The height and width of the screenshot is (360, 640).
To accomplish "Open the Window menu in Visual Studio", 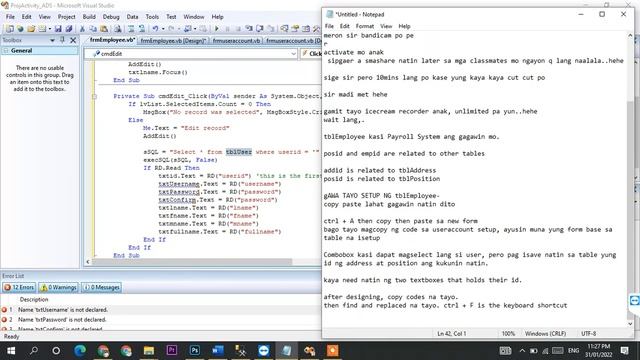I will pyautogui.click(x=193, y=17).
